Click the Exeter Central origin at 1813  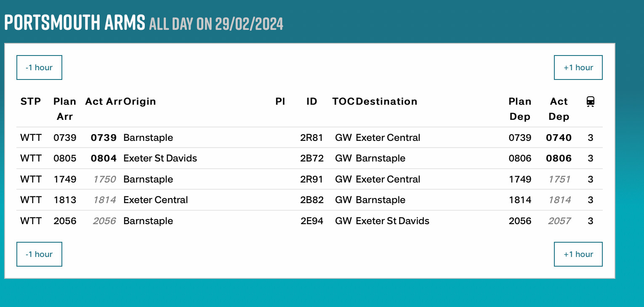(x=155, y=200)
